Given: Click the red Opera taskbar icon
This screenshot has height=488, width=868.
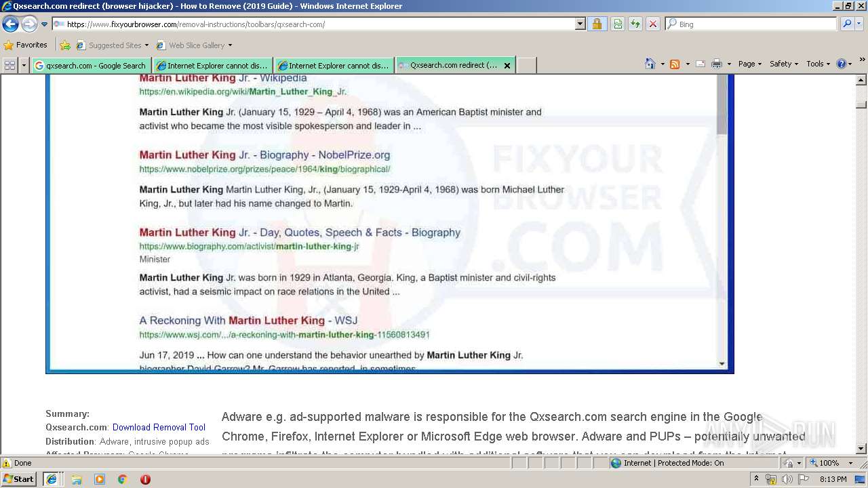Looking at the screenshot, I should [x=145, y=479].
